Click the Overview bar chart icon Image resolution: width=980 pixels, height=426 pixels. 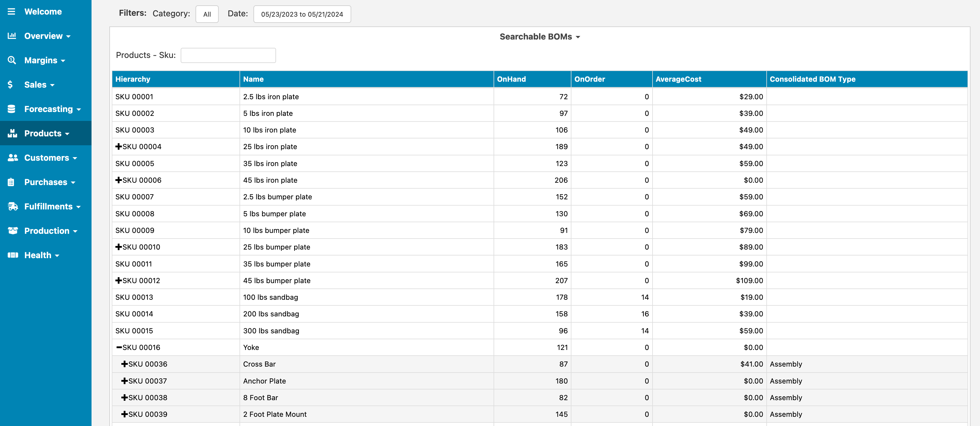click(x=12, y=36)
